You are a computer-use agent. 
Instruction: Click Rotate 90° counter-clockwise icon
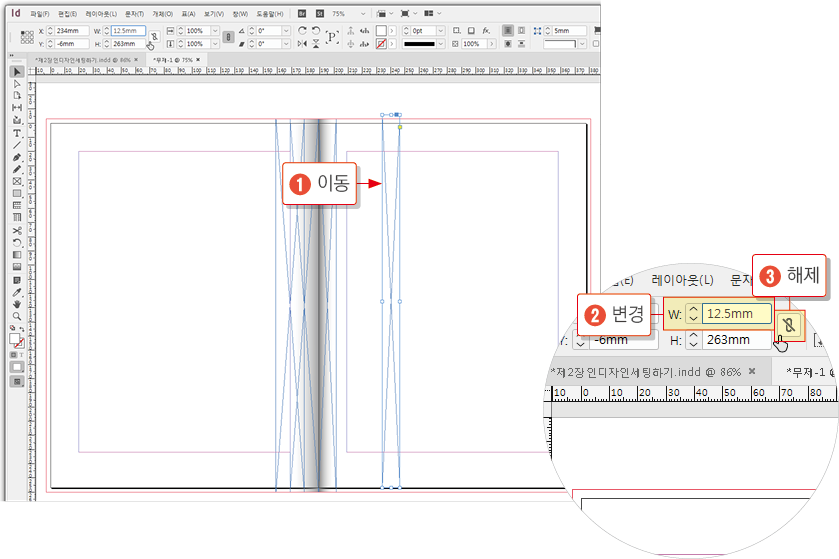tap(316, 30)
